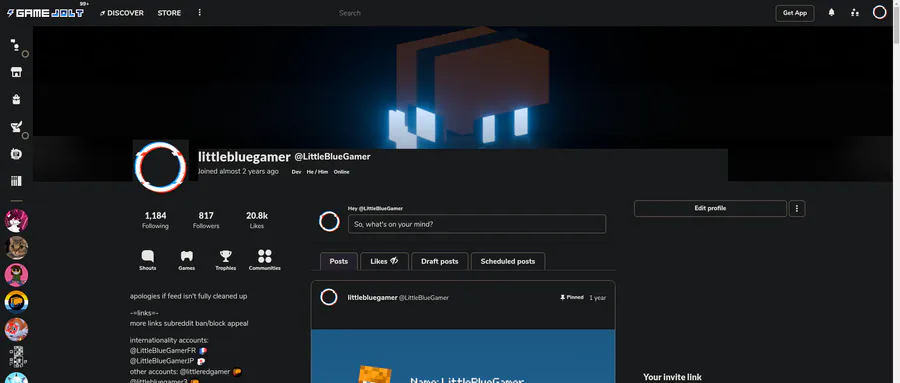Open the top bar more-options menu
The image size is (900, 383).
coord(200,13)
